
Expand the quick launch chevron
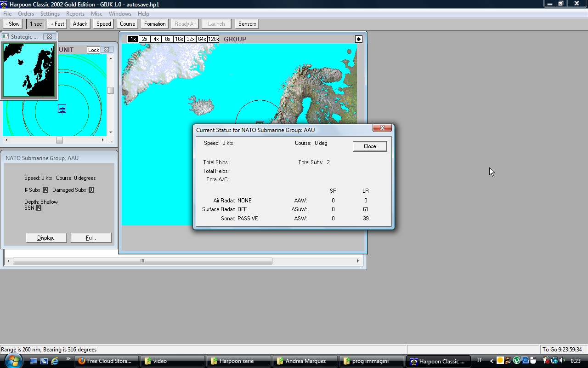[x=68, y=359]
